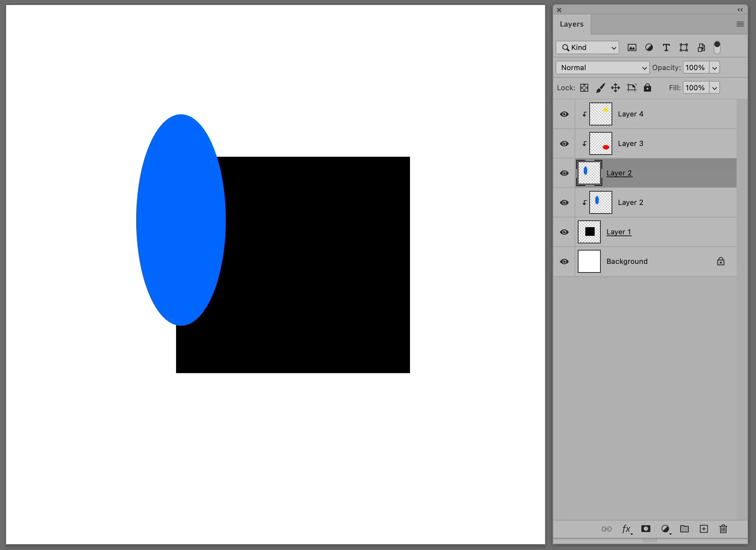
Task: Expand the Opacity value dropdown arrow
Action: [x=714, y=68]
